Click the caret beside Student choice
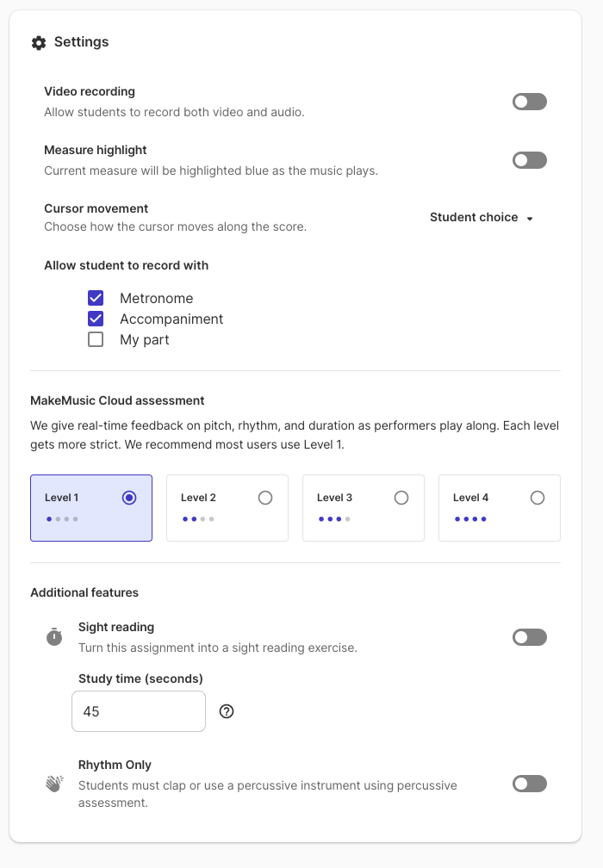 [x=531, y=218]
